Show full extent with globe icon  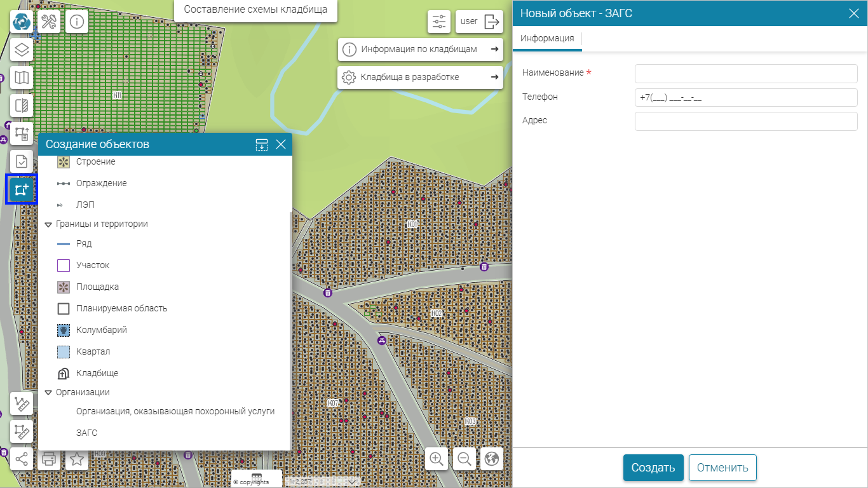point(492,459)
